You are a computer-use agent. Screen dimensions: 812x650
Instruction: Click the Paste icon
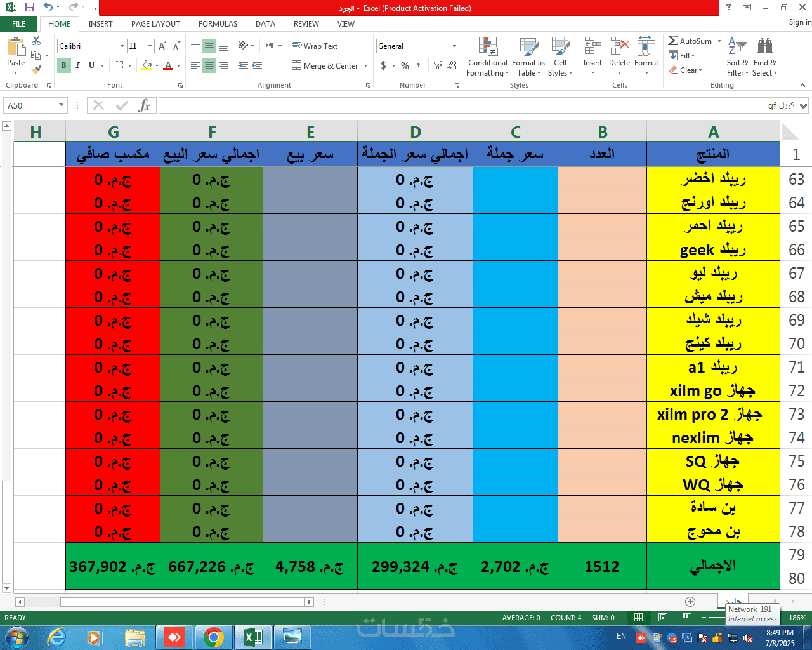coord(16,48)
